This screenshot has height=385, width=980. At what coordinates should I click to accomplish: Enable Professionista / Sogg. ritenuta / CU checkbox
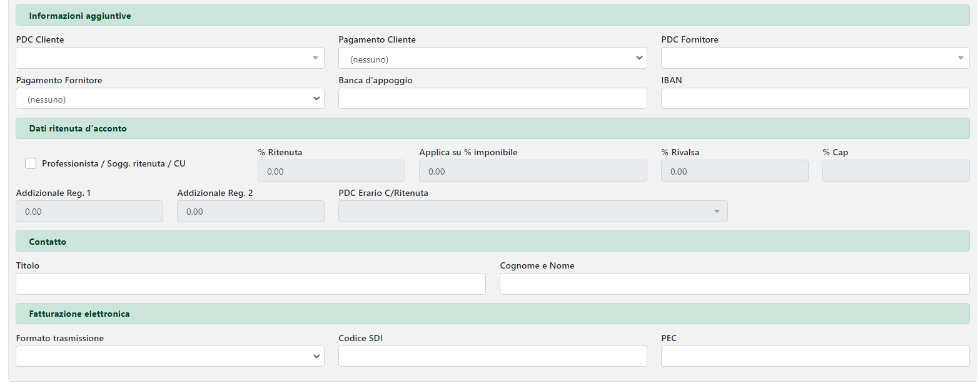31,163
